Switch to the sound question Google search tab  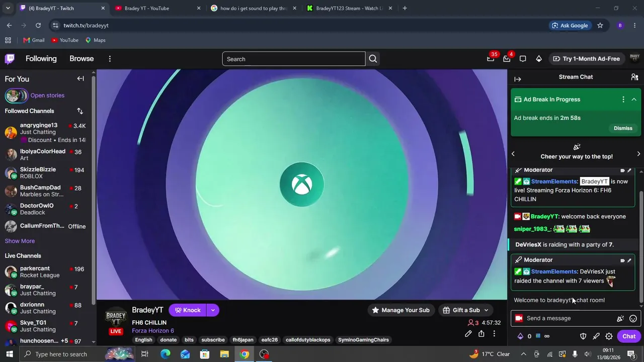(254, 8)
